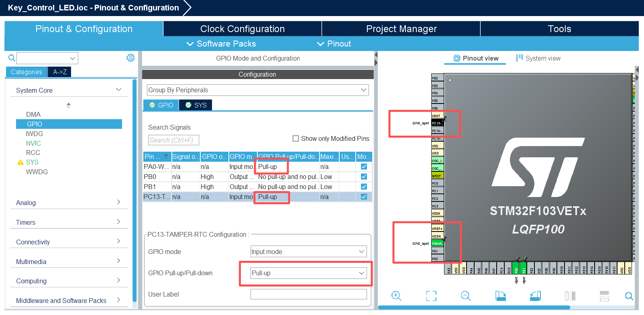Open the categories settings gear icon
Screen dimensions: 644x315
pos(130,58)
